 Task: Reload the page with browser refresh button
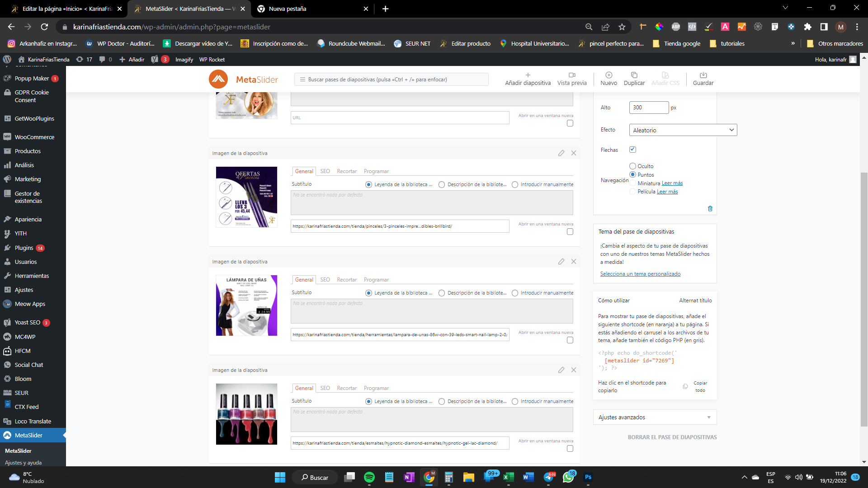(x=44, y=27)
